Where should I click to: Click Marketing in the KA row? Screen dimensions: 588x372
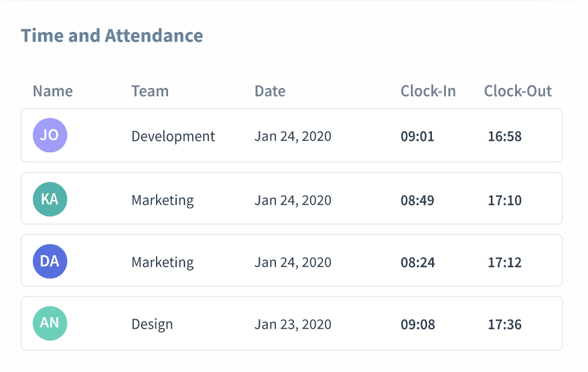click(163, 200)
